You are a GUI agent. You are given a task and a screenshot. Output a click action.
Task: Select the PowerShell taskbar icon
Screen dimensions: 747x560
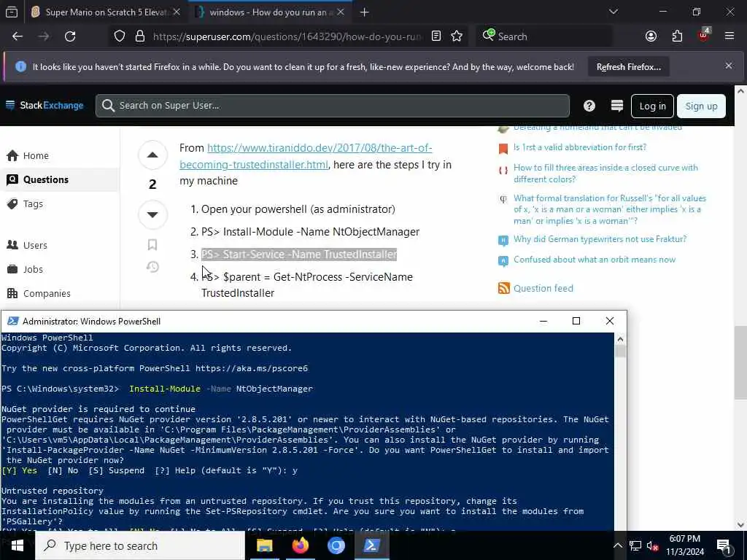click(x=371, y=545)
